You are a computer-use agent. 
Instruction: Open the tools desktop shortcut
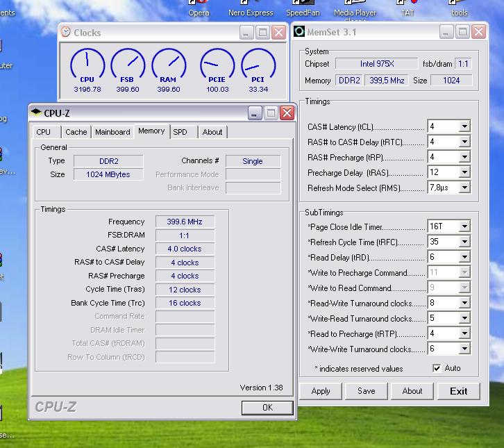459,9
